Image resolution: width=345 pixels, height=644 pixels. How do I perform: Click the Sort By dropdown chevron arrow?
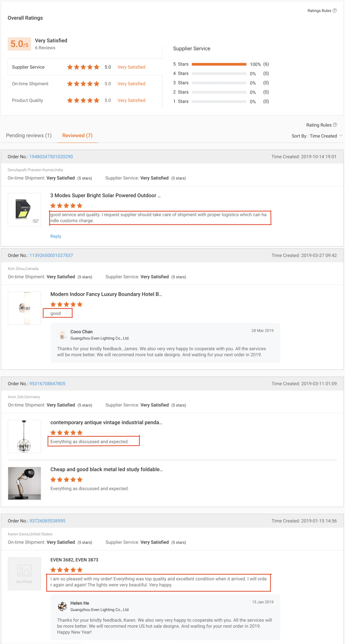click(x=341, y=136)
